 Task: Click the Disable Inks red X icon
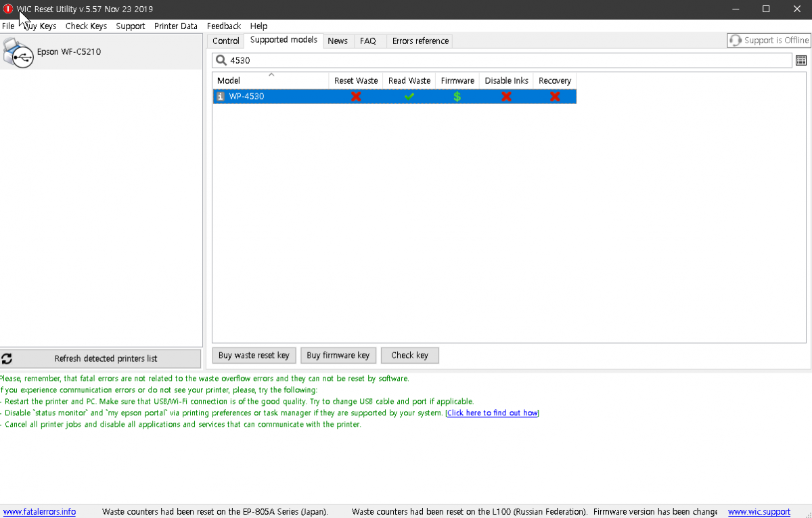pyautogui.click(x=506, y=97)
